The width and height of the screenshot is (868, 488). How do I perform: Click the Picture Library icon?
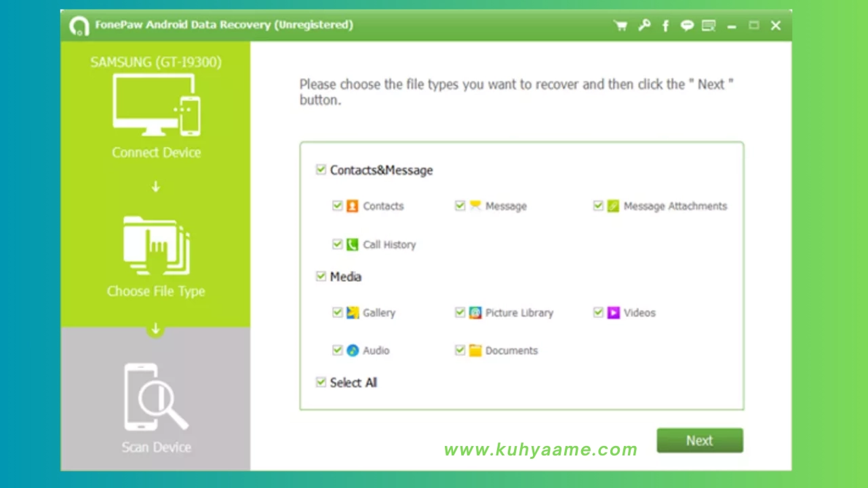tap(475, 312)
